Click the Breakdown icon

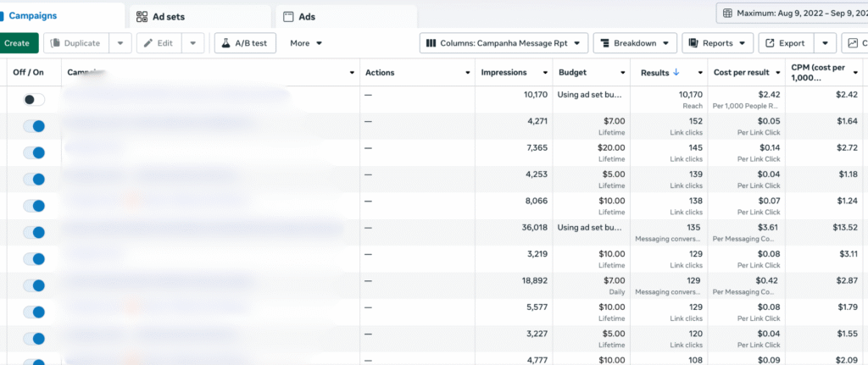pos(606,43)
